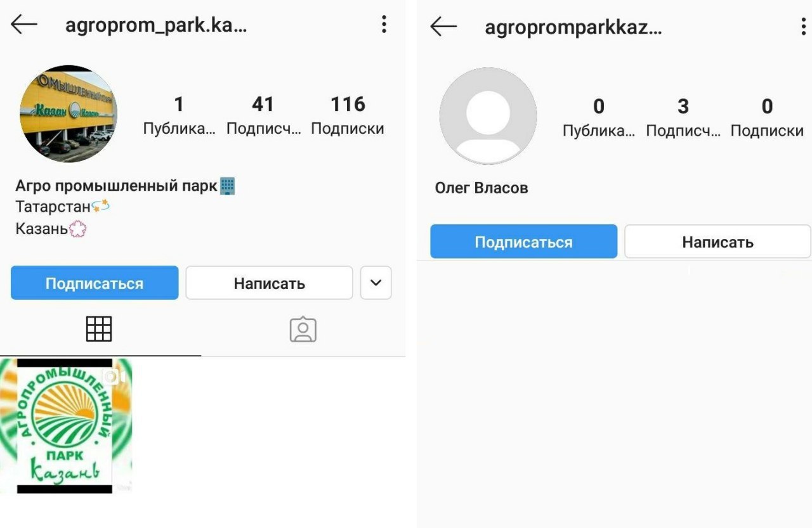The height and width of the screenshot is (528, 812).
Task: Open Kazan building profile avatar
Action: pyautogui.click(x=69, y=113)
